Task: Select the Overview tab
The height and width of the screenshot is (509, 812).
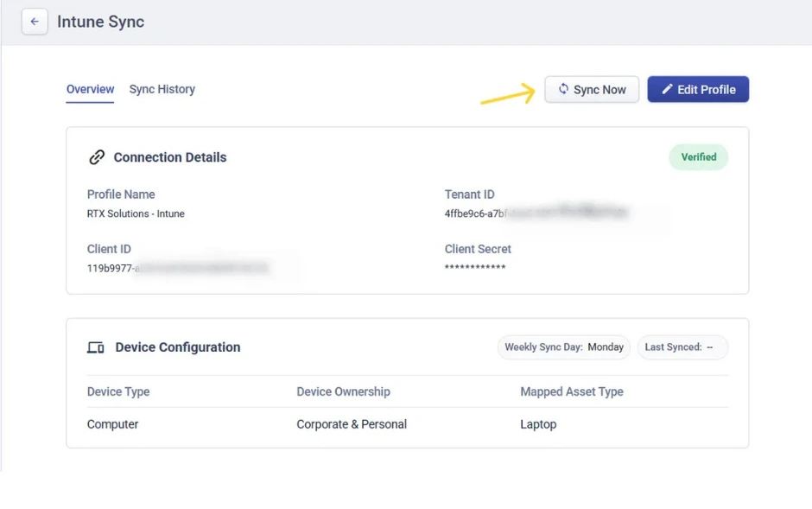Action: pyautogui.click(x=90, y=89)
